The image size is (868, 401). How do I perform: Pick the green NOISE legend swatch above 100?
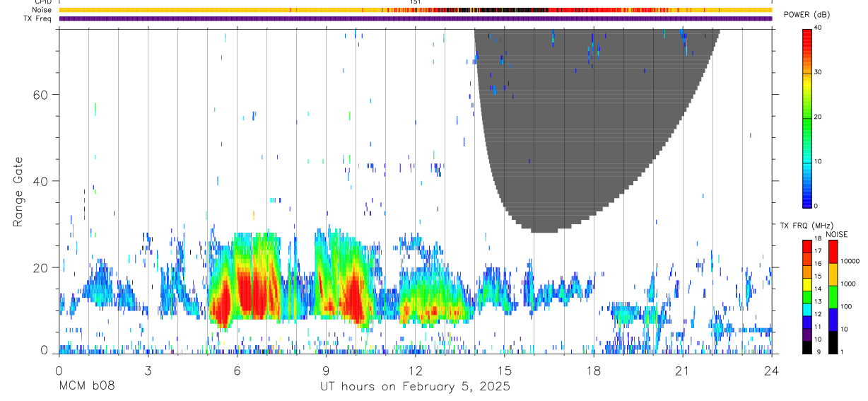pos(833,297)
